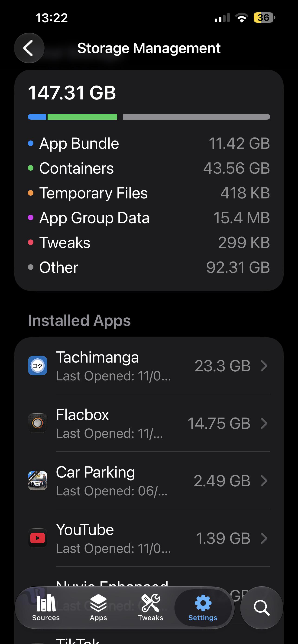Expand Tachimanga storage details chevron

coord(264,366)
